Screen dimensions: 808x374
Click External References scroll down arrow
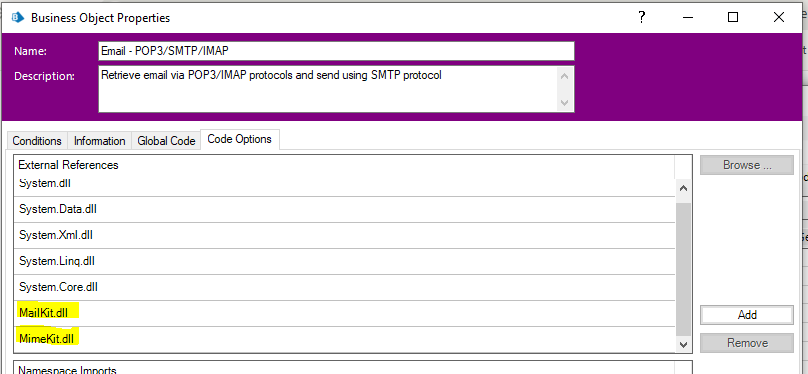click(x=683, y=344)
